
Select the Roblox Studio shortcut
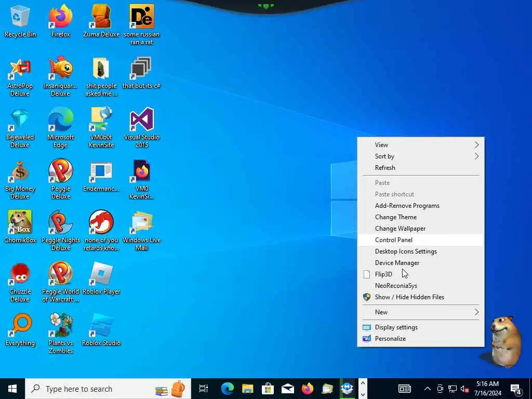click(x=101, y=330)
